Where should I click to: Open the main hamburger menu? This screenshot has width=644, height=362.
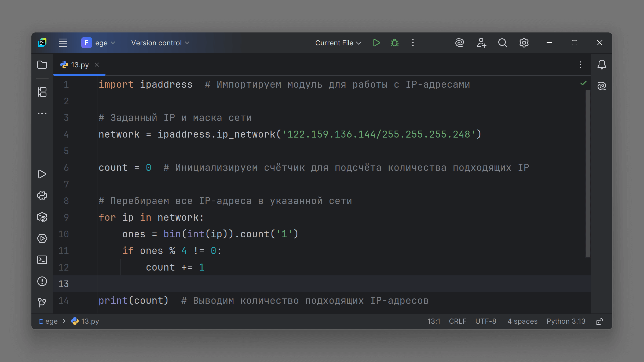(x=63, y=43)
